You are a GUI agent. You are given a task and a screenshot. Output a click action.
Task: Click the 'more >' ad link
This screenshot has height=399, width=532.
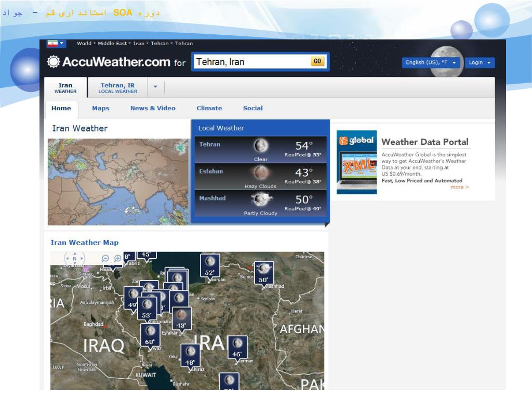460,187
